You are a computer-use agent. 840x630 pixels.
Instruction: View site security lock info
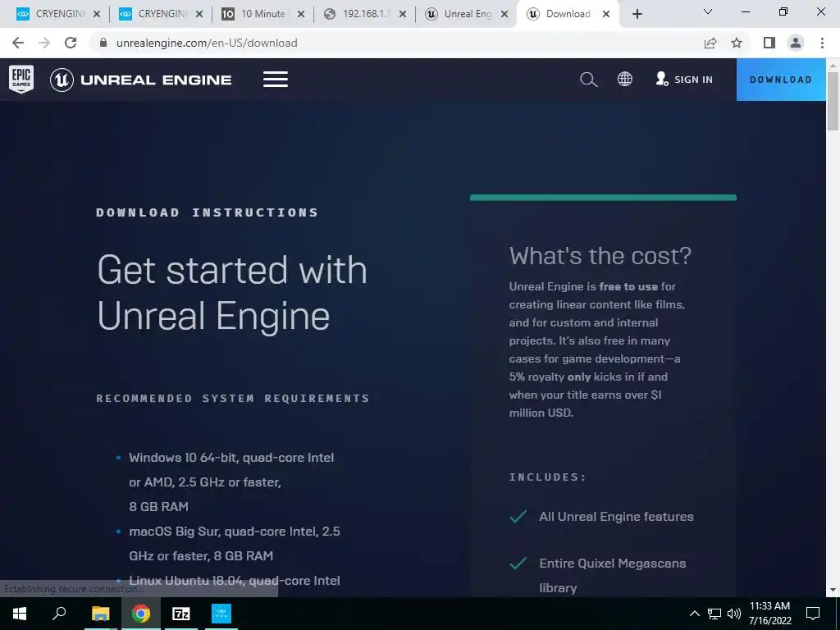[103, 43]
